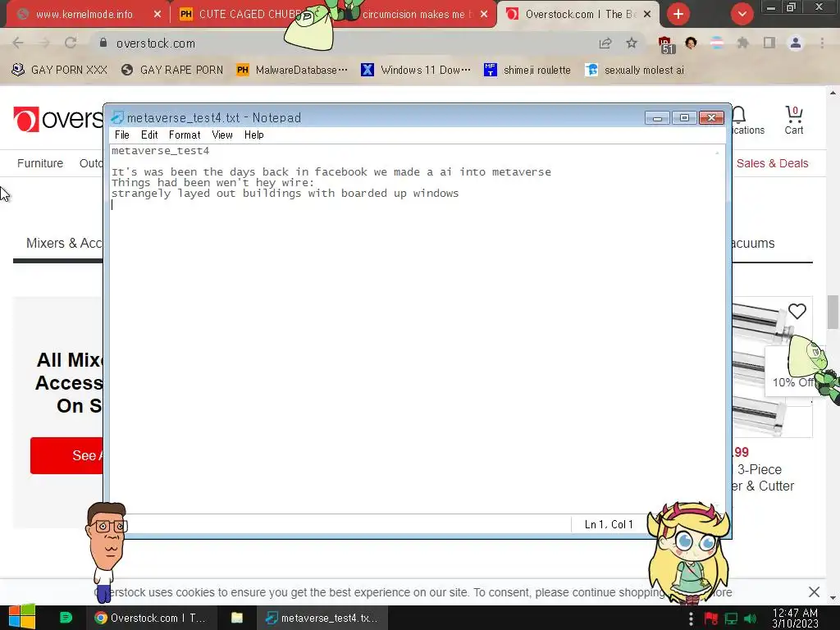Viewport: 840px width, 630px height.
Task: Open network status tray icon
Action: point(731,619)
